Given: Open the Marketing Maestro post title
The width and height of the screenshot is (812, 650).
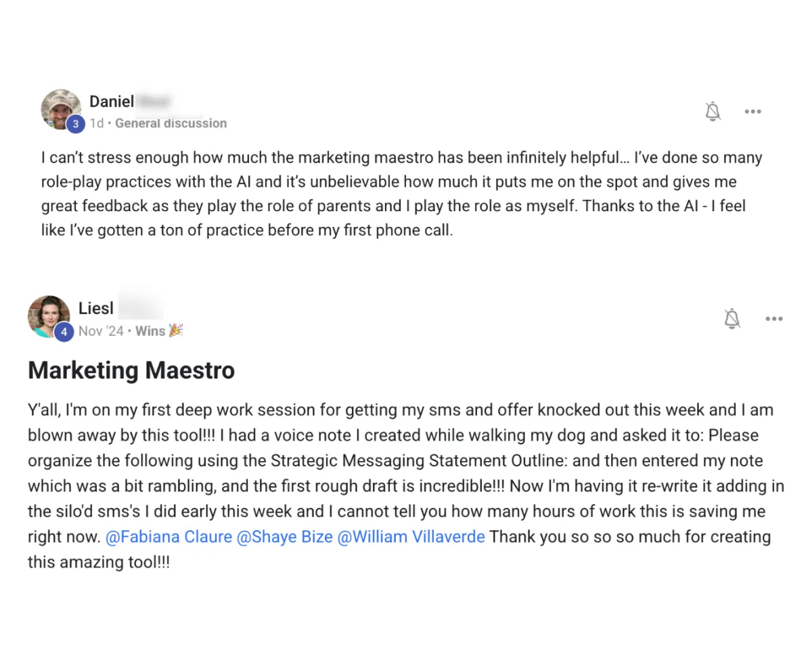Looking at the screenshot, I should tap(131, 370).
